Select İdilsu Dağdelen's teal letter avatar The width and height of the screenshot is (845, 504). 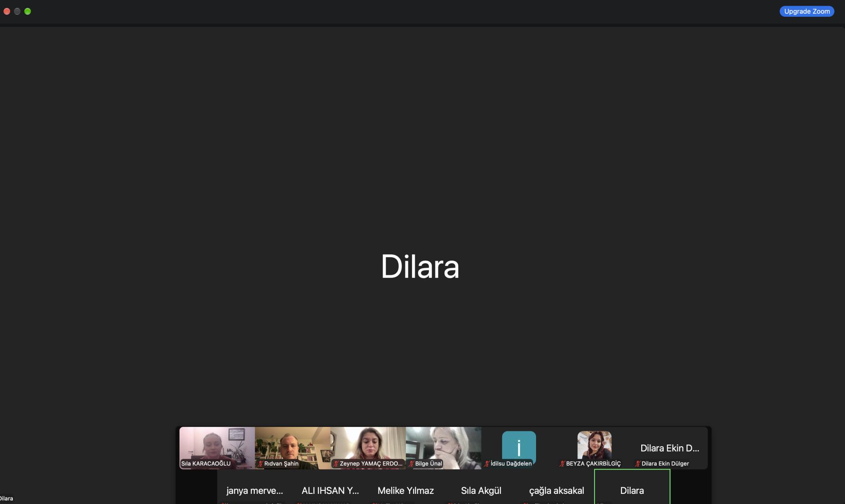pos(519,448)
